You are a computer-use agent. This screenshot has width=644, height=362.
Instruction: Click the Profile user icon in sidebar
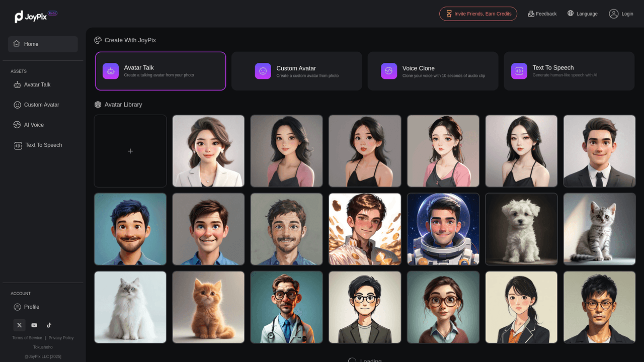(18, 307)
